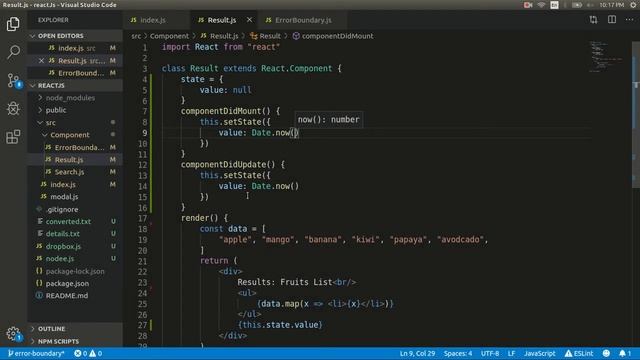Click the src breadcrumb segment
The image size is (640, 360).
[x=136, y=36]
